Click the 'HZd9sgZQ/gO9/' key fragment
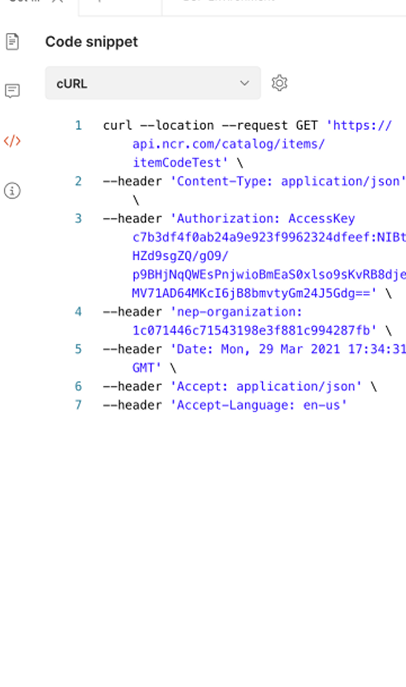406x687 pixels. [x=180, y=256]
